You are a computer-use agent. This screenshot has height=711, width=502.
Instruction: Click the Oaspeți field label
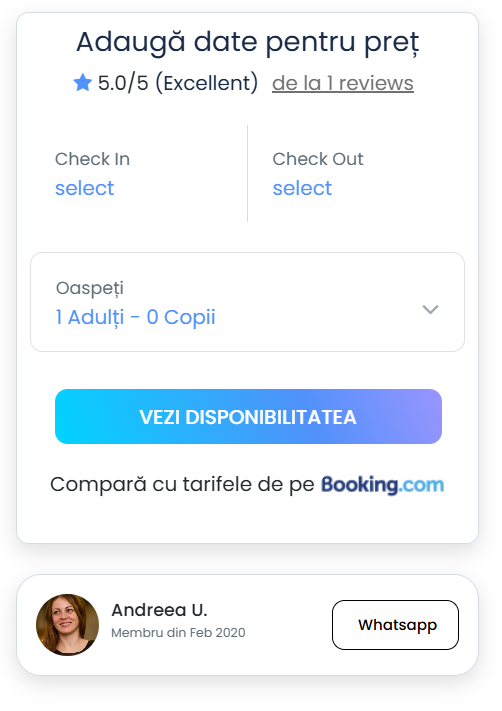click(x=89, y=289)
